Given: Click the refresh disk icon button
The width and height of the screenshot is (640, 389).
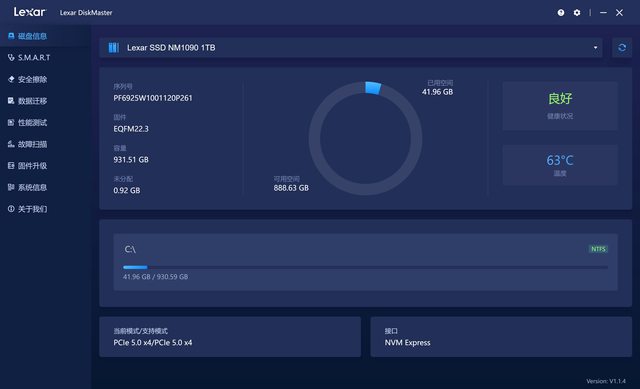Looking at the screenshot, I should [x=622, y=48].
